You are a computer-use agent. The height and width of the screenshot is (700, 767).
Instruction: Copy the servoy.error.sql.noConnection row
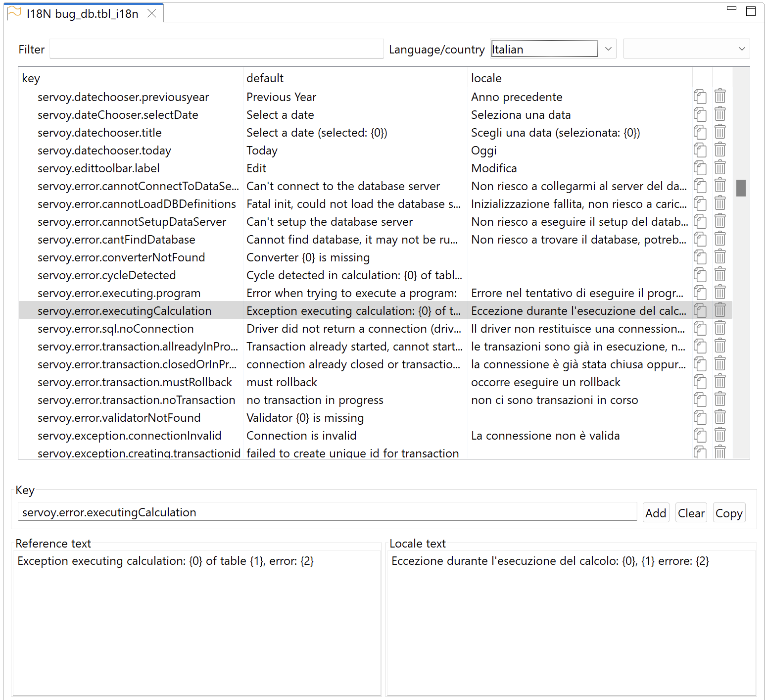point(700,328)
